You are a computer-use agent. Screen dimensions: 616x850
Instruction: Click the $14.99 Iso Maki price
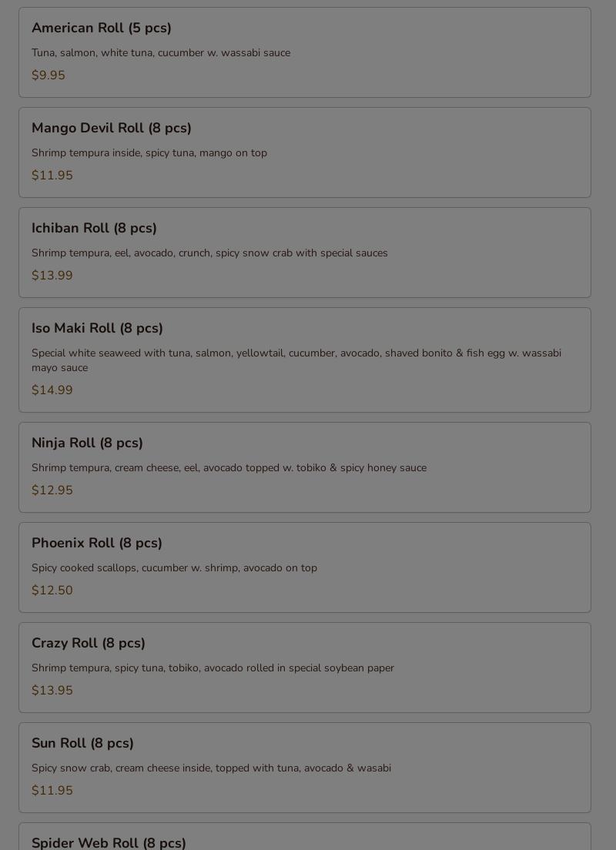[52, 390]
